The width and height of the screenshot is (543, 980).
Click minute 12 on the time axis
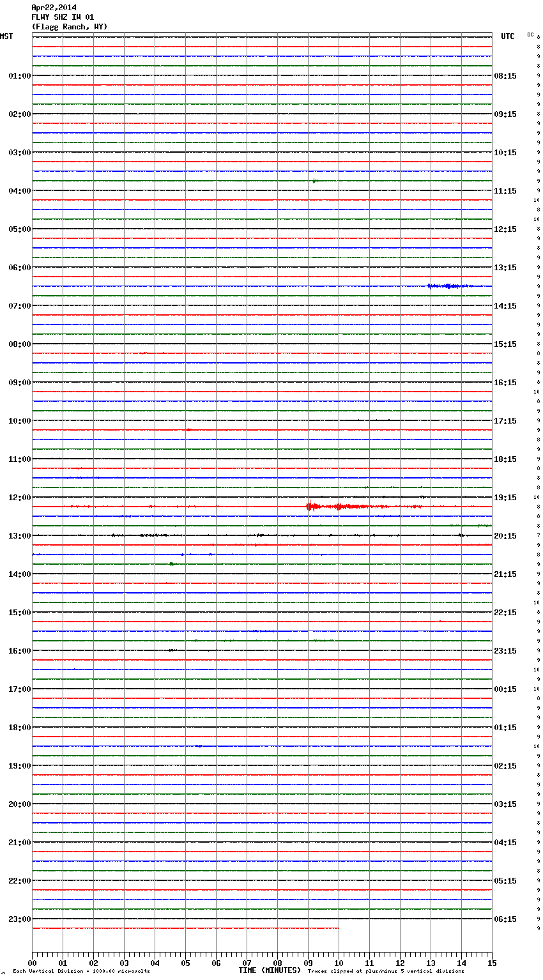click(x=400, y=963)
